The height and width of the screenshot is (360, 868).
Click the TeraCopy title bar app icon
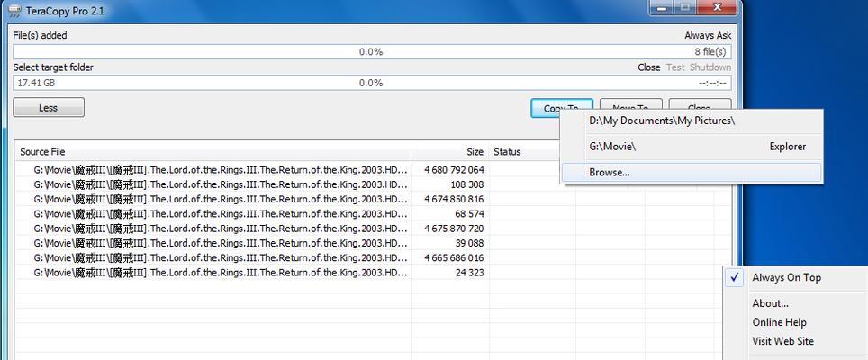14,11
